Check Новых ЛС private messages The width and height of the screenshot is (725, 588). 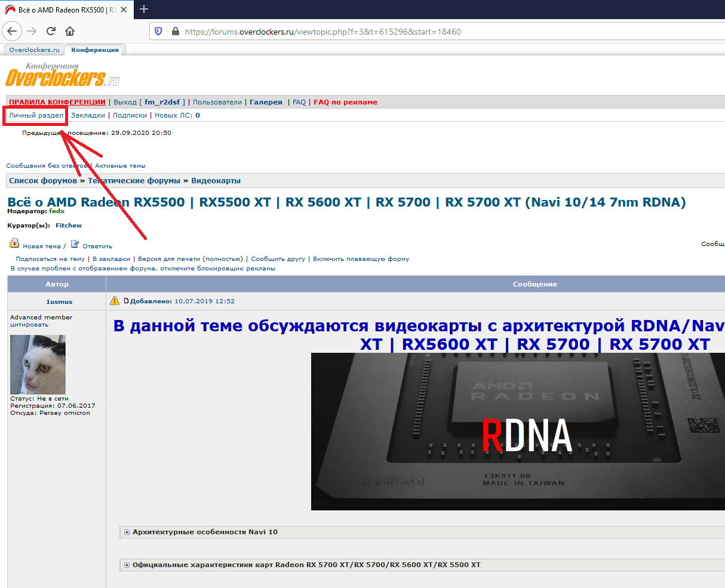coord(177,115)
